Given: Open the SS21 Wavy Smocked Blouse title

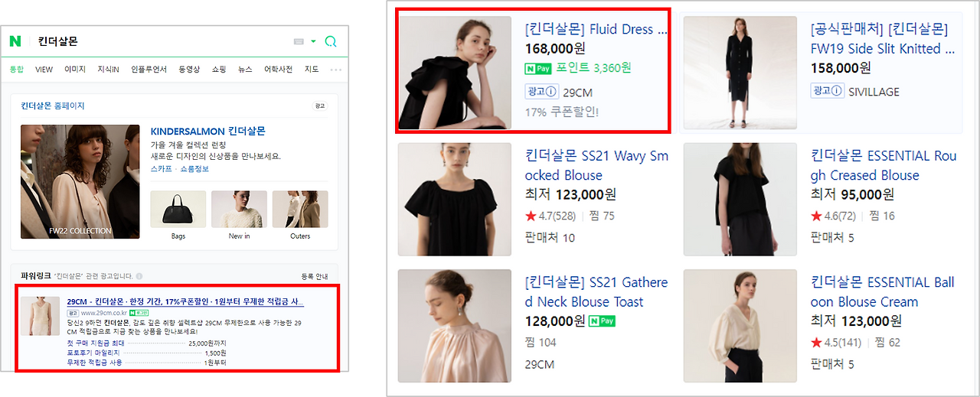Looking at the screenshot, I should click(x=596, y=165).
